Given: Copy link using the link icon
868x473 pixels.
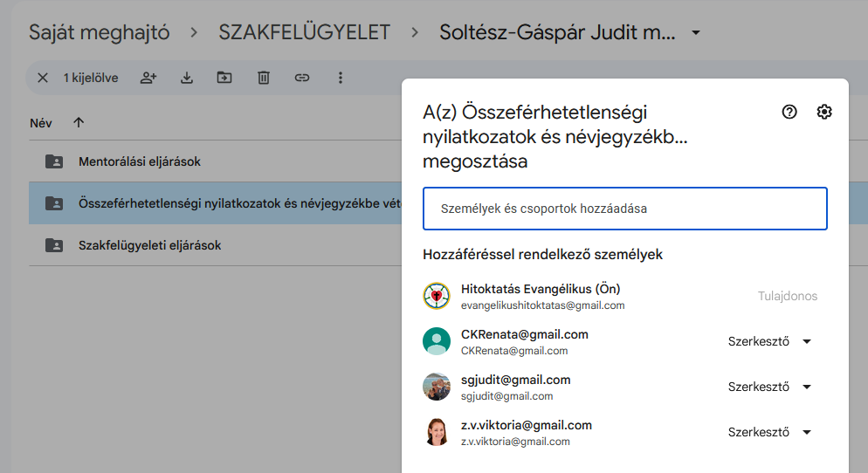Looking at the screenshot, I should tap(301, 78).
